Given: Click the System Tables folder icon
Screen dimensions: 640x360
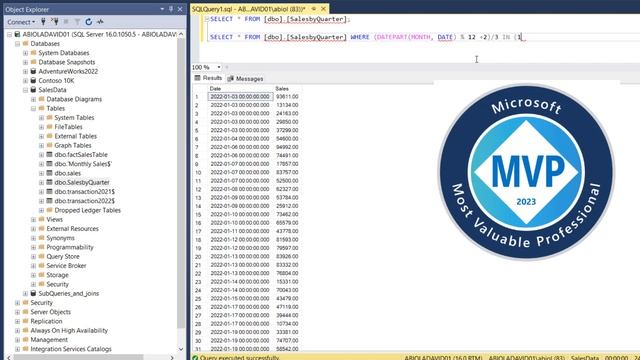Looking at the screenshot, I should point(49,117).
